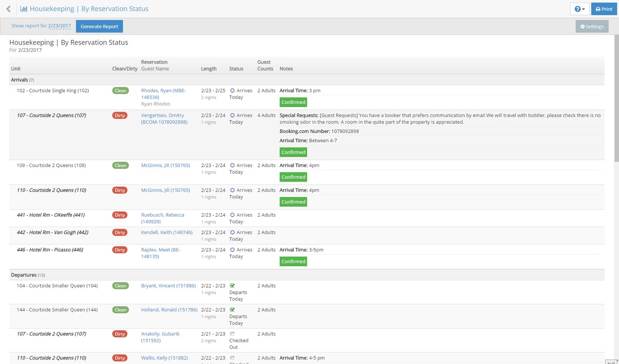The height and width of the screenshot is (364, 619).
Task: Click the departs check icon for Holland, Ronald
Action: click(x=232, y=310)
